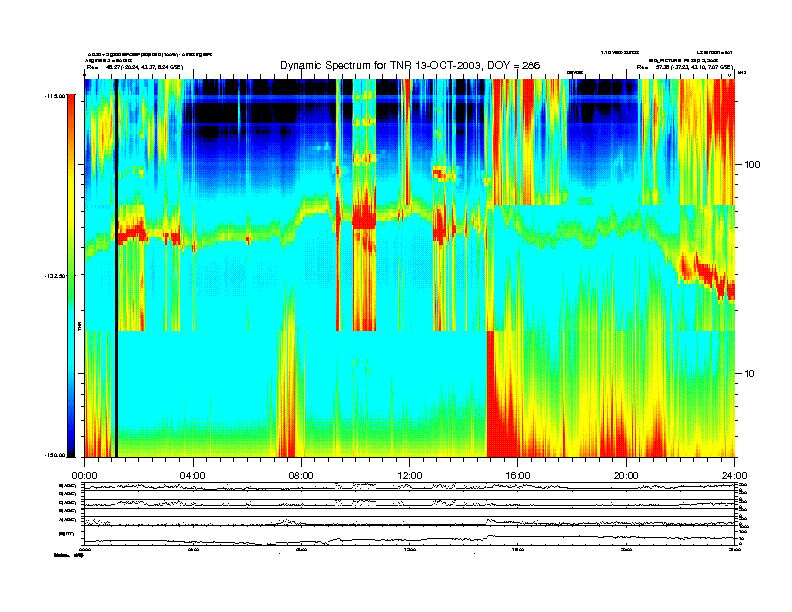Viewport: 792px width, 612px height.
Task: Click the -132.50 color scale label
Action: [x=55, y=276]
